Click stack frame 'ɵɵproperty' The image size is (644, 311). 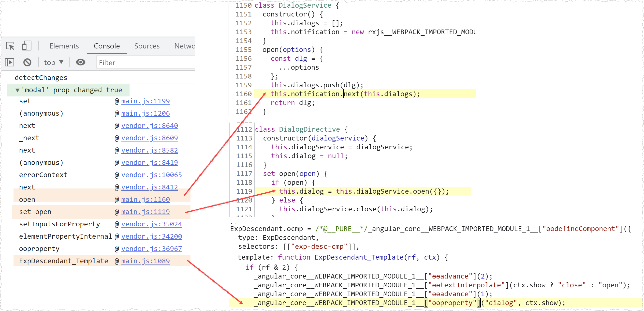[39, 249]
